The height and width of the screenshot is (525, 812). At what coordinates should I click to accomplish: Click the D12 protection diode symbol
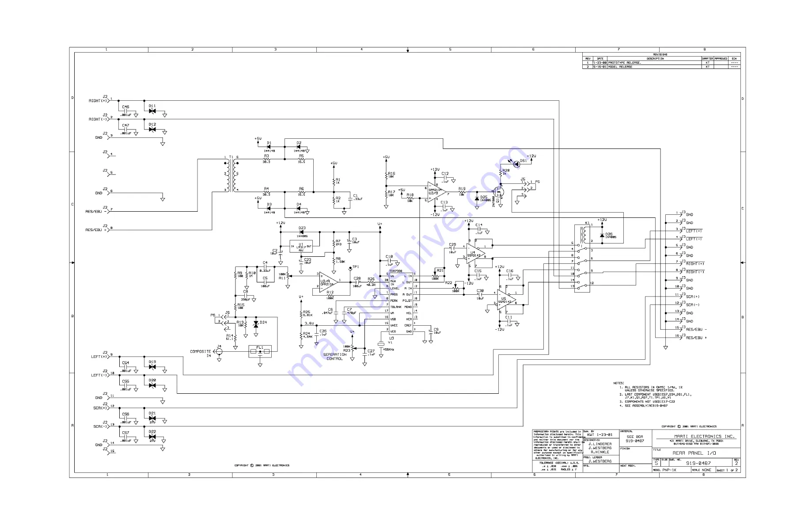pyautogui.click(x=152, y=129)
